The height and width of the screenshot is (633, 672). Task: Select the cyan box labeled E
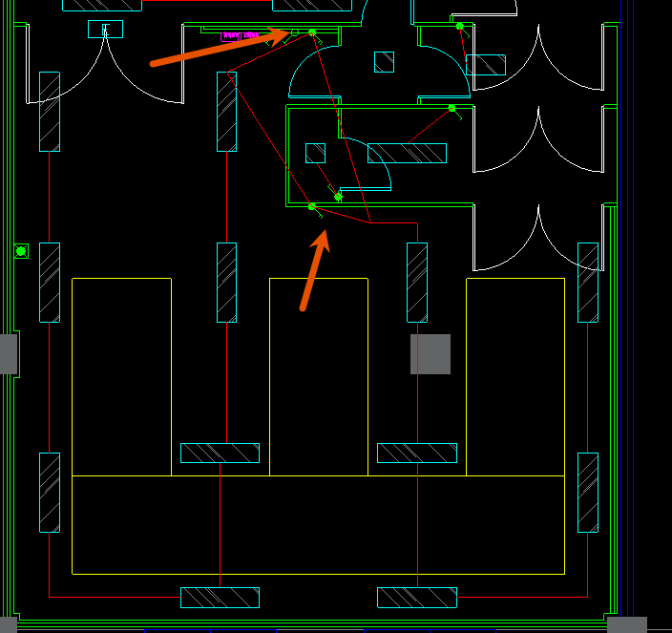(105, 30)
